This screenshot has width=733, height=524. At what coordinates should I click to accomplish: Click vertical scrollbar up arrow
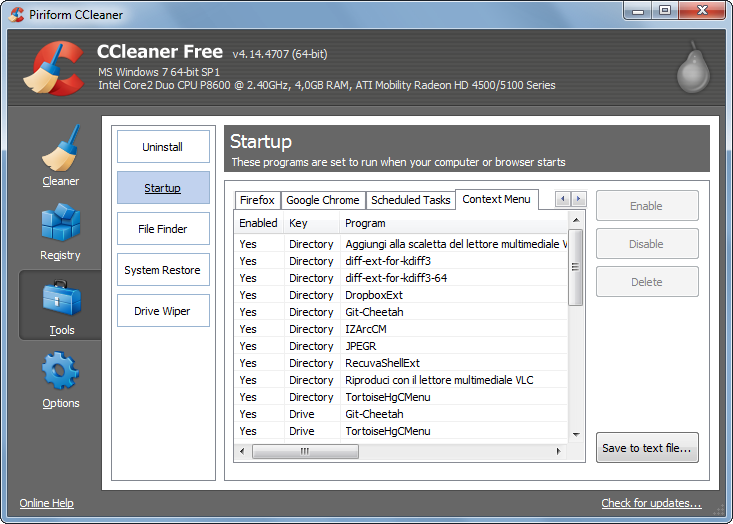coord(576,220)
